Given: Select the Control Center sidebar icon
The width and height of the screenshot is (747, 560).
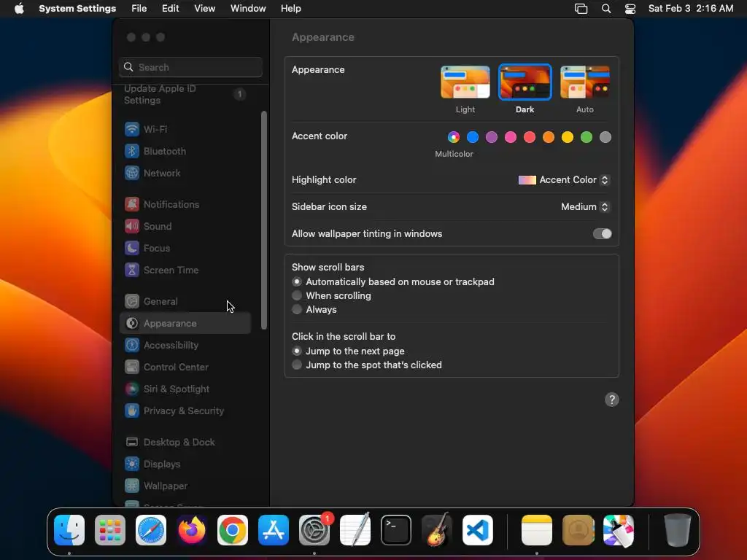Looking at the screenshot, I should click(x=132, y=367).
